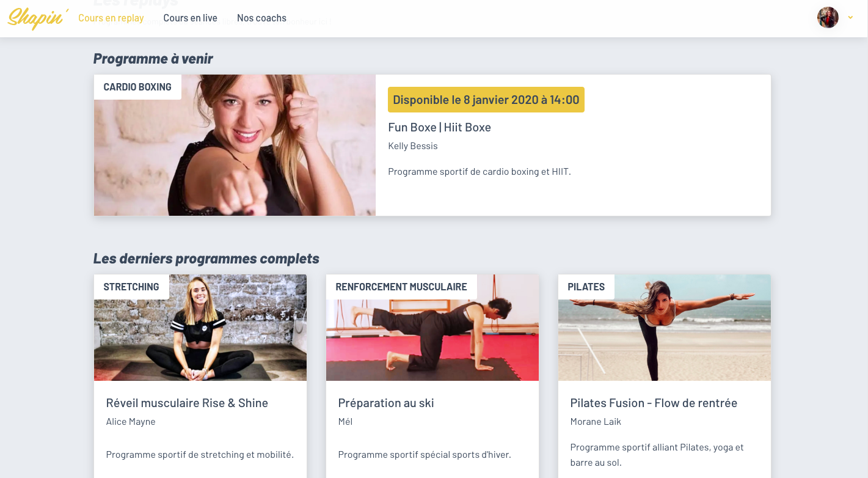868x478 pixels.
Task: Click the RENFORCEMENT MUSCULAIRE tag
Action: coord(401,287)
